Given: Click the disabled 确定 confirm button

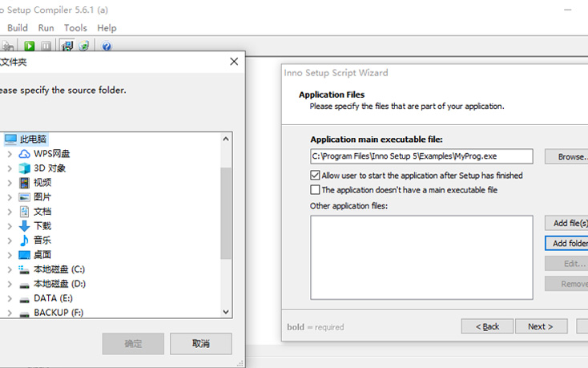Looking at the screenshot, I should click(133, 344).
